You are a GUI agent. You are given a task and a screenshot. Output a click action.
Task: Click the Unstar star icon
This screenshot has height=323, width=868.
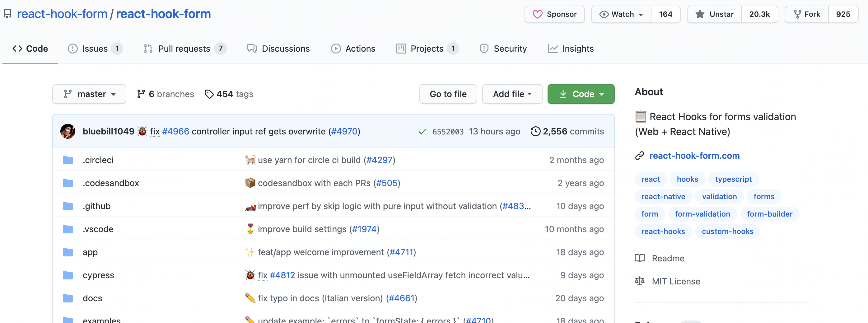pos(700,14)
